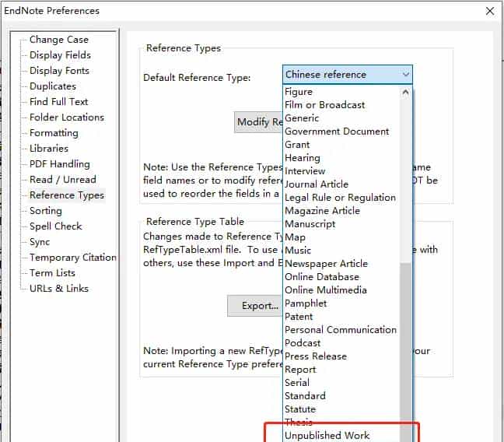Choose Figure from the reference type list
504x442 pixels.
coord(342,92)
